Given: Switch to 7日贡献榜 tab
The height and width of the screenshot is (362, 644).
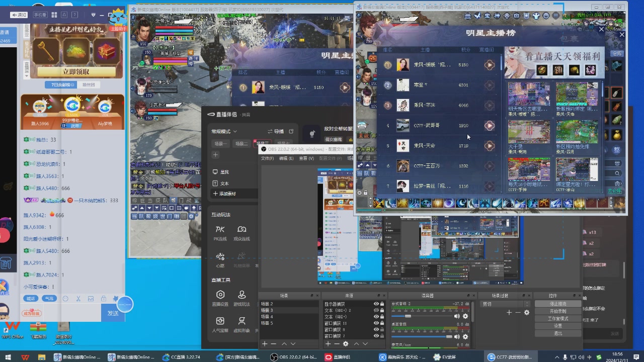Looking at the screenshot, I should point(60,84).
